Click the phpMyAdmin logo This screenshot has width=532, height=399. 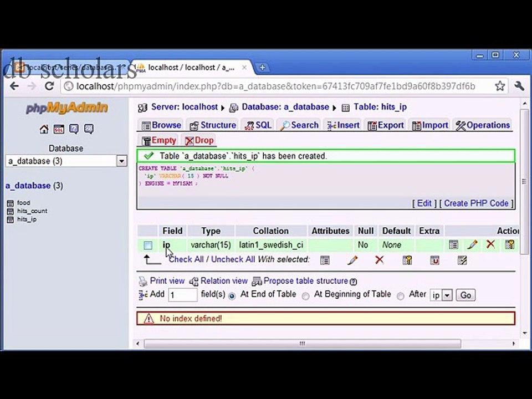[x=67, y=108]
